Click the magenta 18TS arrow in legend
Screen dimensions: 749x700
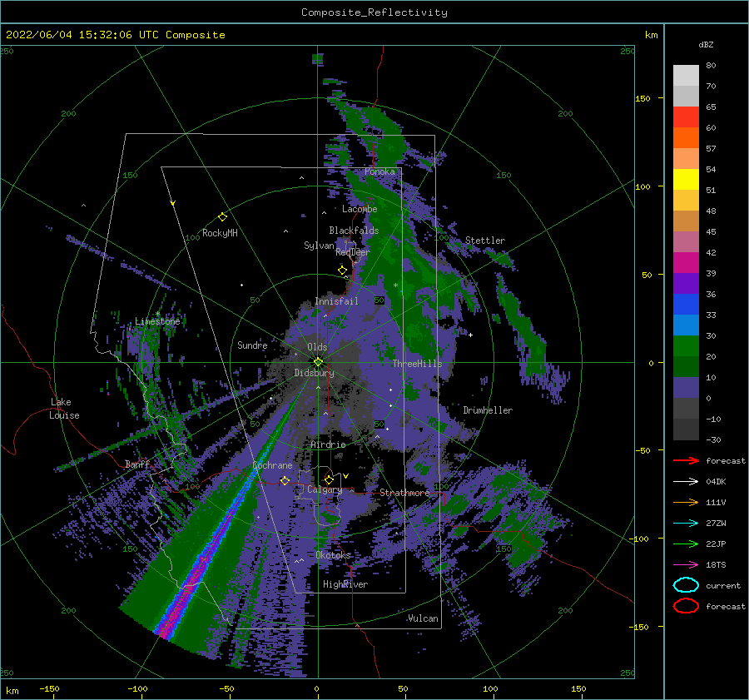[x=686, y=565]
